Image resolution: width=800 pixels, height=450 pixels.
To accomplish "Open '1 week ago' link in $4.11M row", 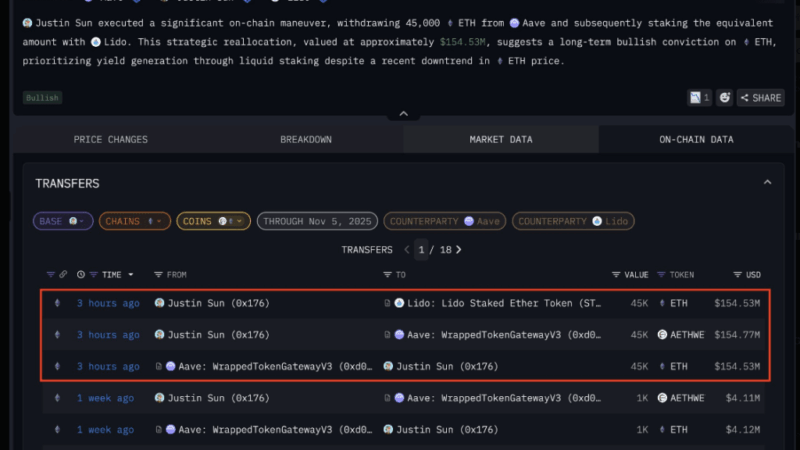I will point(105,398).
